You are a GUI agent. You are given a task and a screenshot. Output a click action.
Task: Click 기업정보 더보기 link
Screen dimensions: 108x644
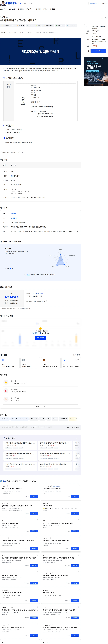77,355
